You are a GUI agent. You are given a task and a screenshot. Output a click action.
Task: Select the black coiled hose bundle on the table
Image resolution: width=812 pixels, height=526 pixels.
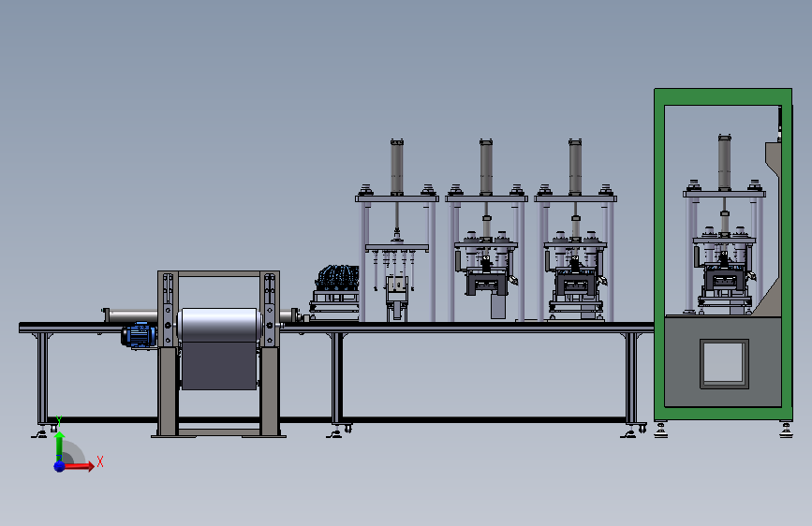coord(338,278)
